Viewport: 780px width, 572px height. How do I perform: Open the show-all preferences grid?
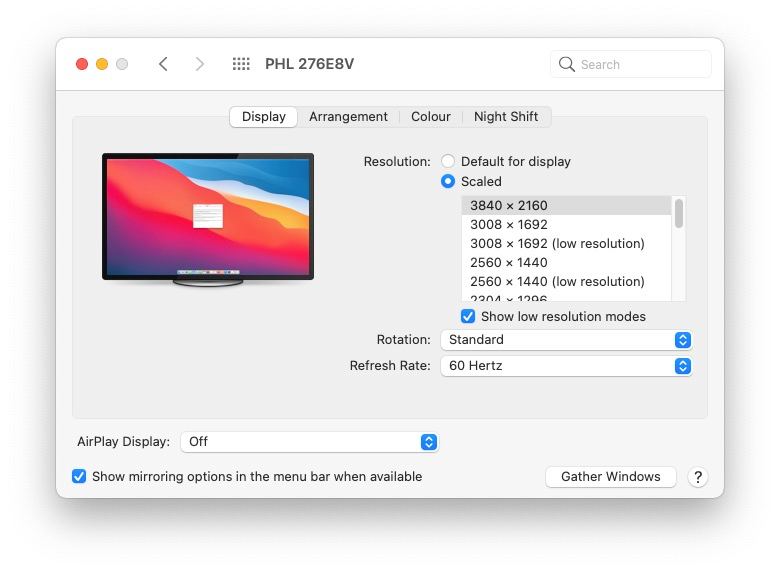(241, 64)
